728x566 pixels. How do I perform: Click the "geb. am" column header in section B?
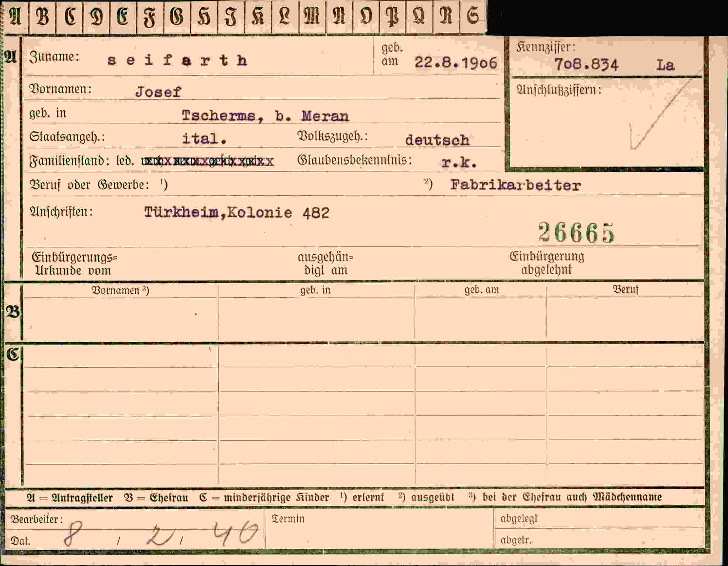click(x=482, y=289)
